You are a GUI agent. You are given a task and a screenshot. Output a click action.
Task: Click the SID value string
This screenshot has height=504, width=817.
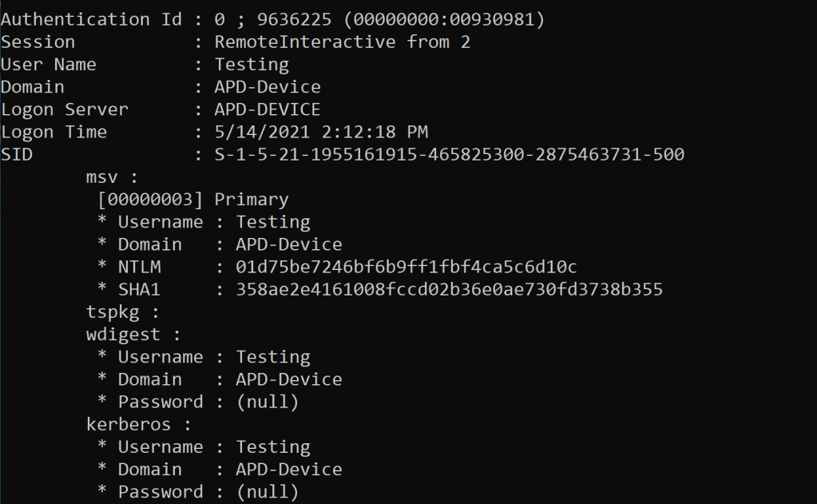tap(450, 154)
